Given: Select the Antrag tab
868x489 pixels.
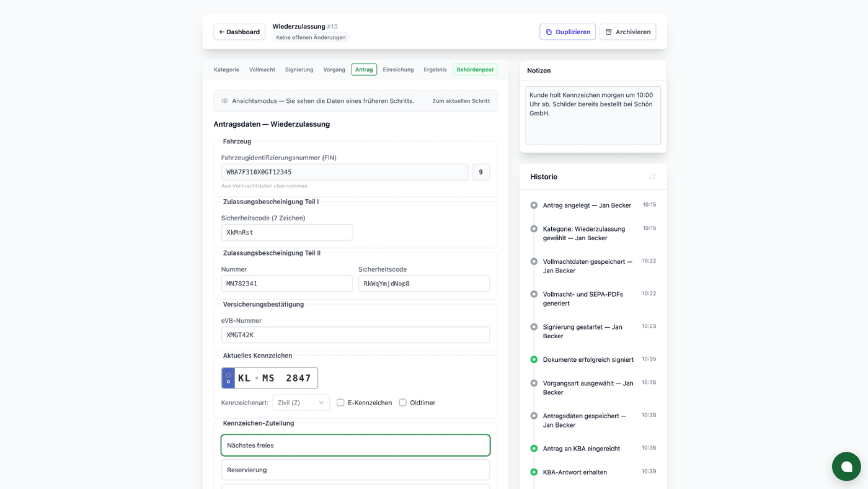Looking at the screenshot, I should (364, 70).
